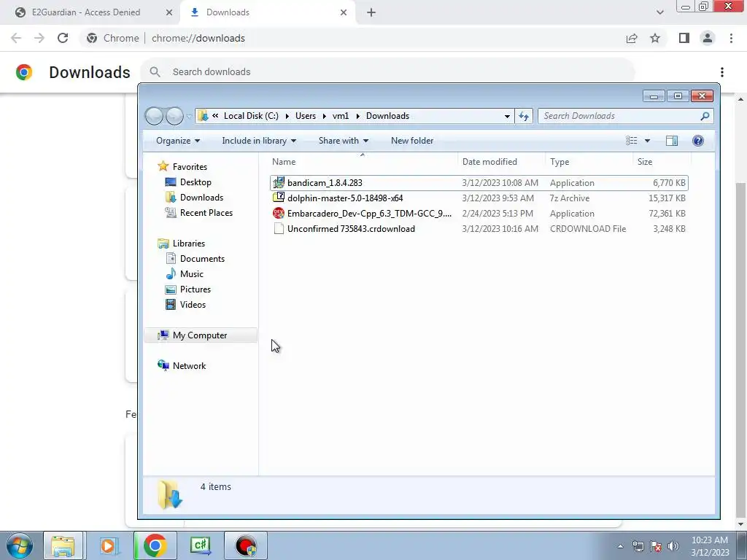The width and height of the screenshot is (747, 560).
Task: Switch to the E2Guardian - Access Denied tab
Action: (86, 12)
